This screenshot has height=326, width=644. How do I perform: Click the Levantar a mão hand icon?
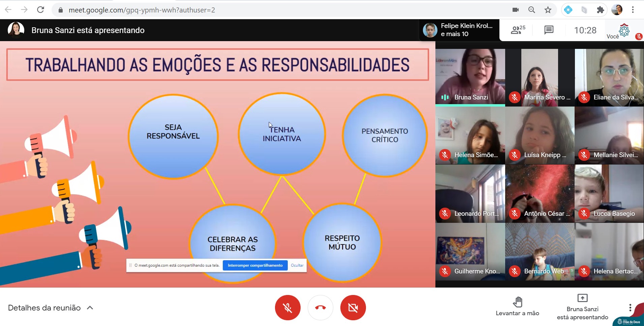coord(517,302)
